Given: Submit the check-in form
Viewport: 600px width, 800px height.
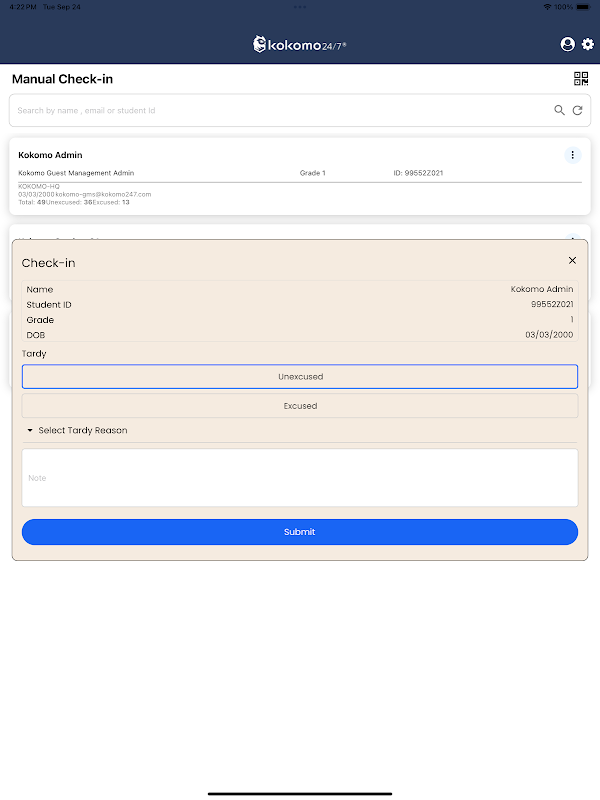Looking at the screenshot, I should pyautogui.click(x=300, y=532).
